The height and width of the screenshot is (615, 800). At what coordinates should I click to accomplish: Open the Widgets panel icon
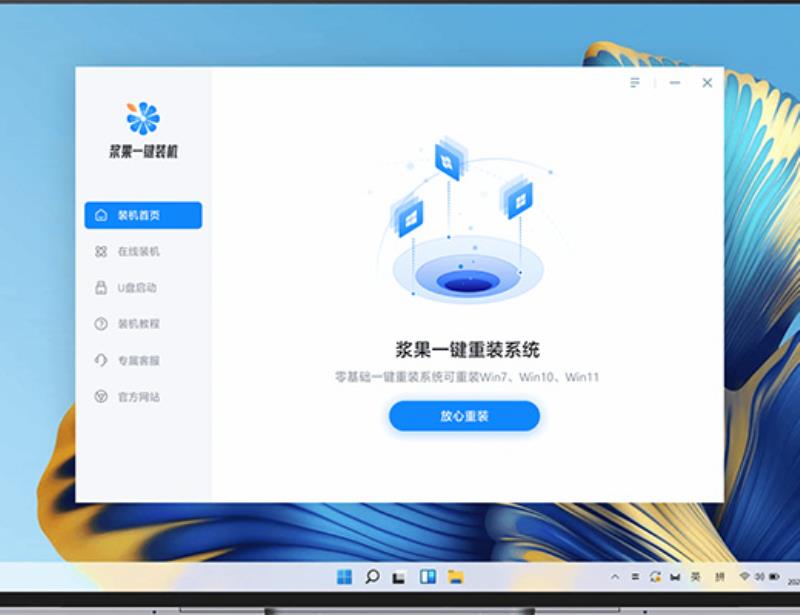pos(428,577)
